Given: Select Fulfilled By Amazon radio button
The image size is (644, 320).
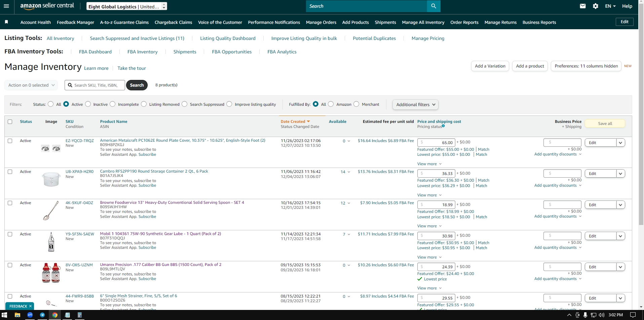Looking at the screenshot, I should coord(331,104).
